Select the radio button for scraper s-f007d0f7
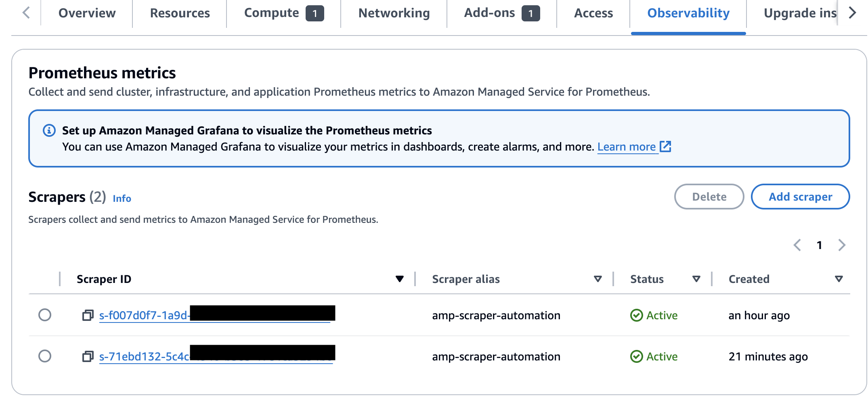 (45, 316)
